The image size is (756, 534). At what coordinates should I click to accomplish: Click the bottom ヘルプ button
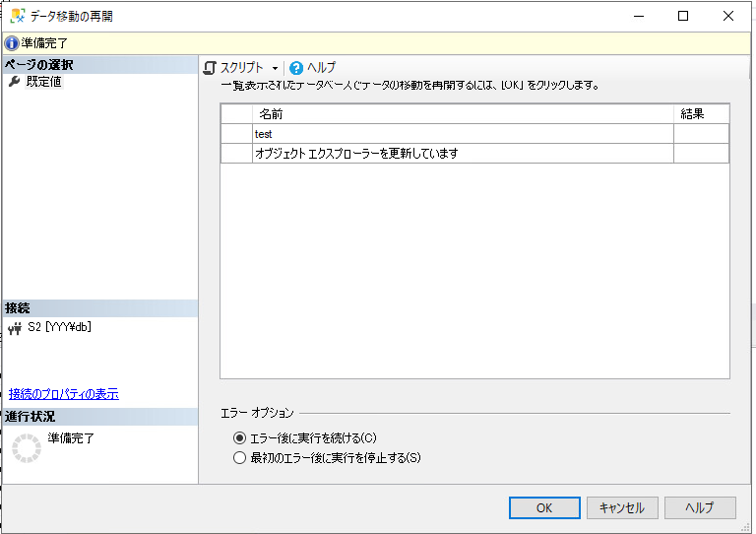[700, 508]
